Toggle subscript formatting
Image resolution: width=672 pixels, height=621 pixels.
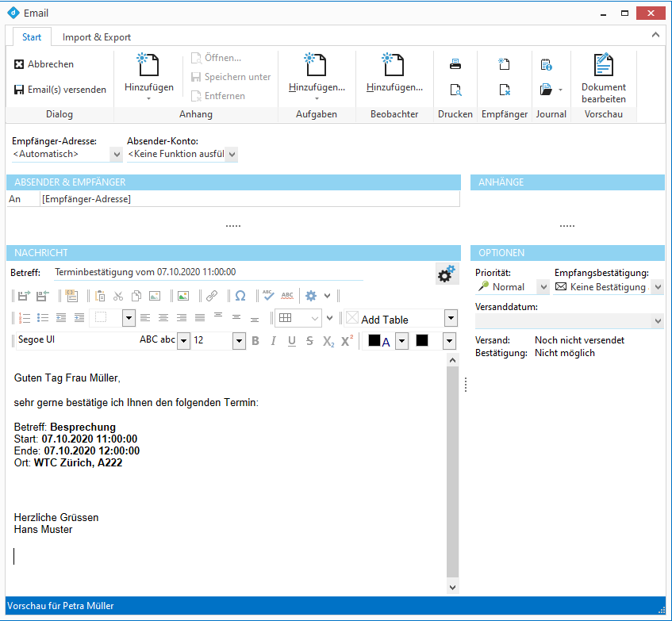click(x=327, y=341)
